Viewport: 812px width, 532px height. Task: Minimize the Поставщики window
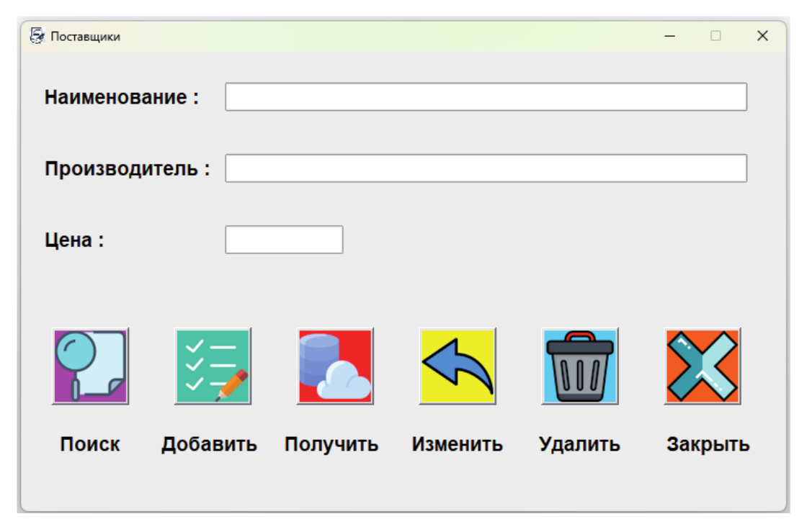pyautogui.click(x=669, y=36)
